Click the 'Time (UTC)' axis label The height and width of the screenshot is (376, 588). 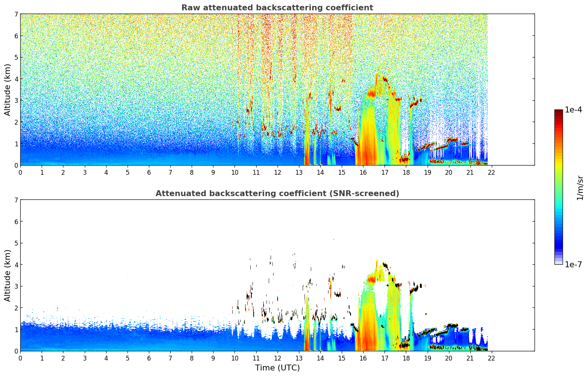click(x=277, y=368)
